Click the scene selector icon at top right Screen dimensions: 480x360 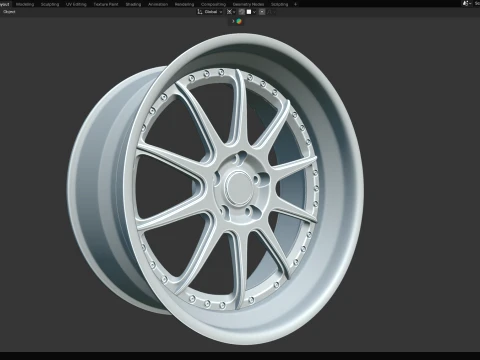tap(466, 4)
